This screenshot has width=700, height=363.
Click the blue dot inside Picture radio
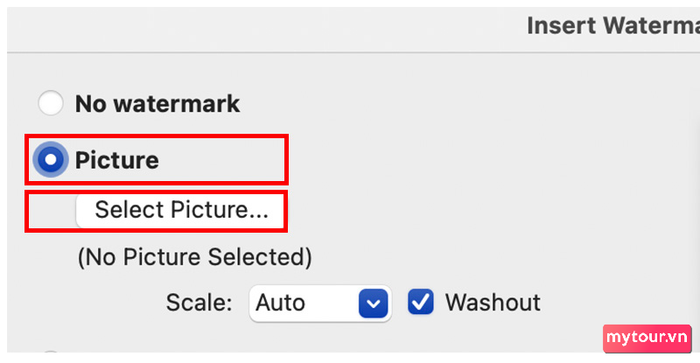pos(50,159)
